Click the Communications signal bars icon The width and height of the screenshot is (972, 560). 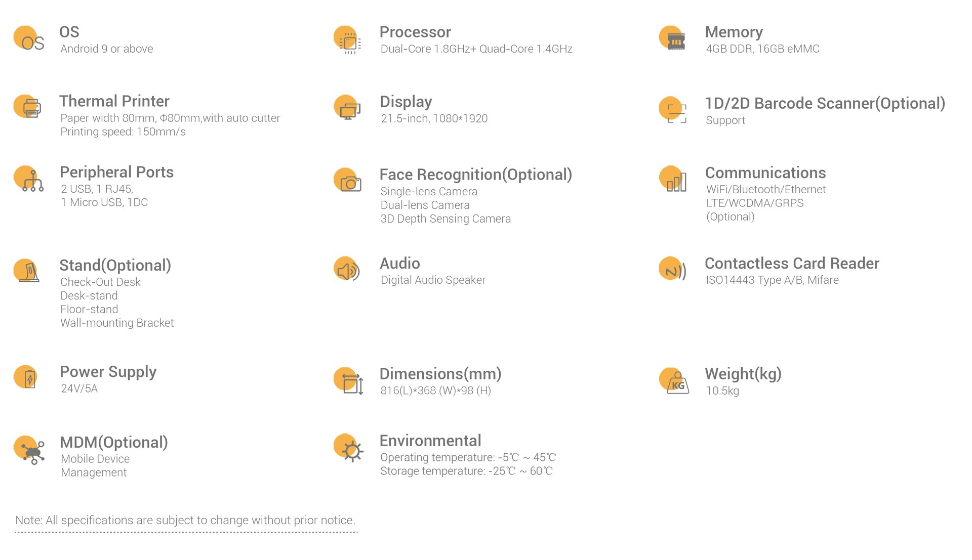(673, 179)
